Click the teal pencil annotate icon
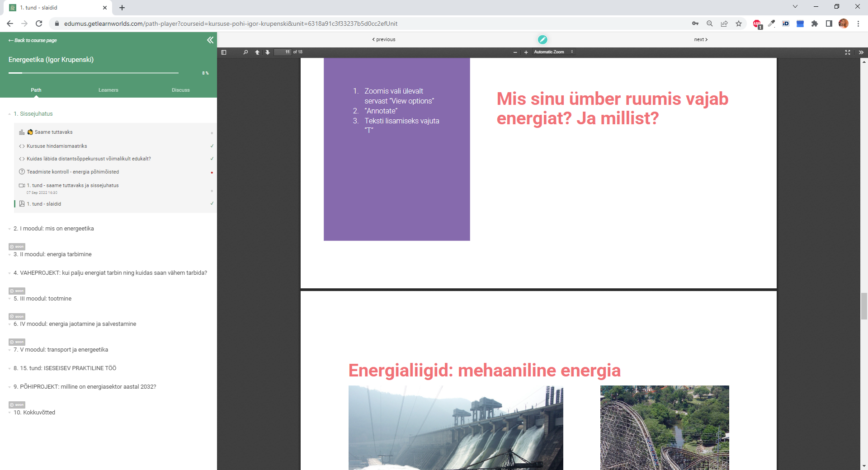Viewport: 868px width, 470px height. coord(542,40)
